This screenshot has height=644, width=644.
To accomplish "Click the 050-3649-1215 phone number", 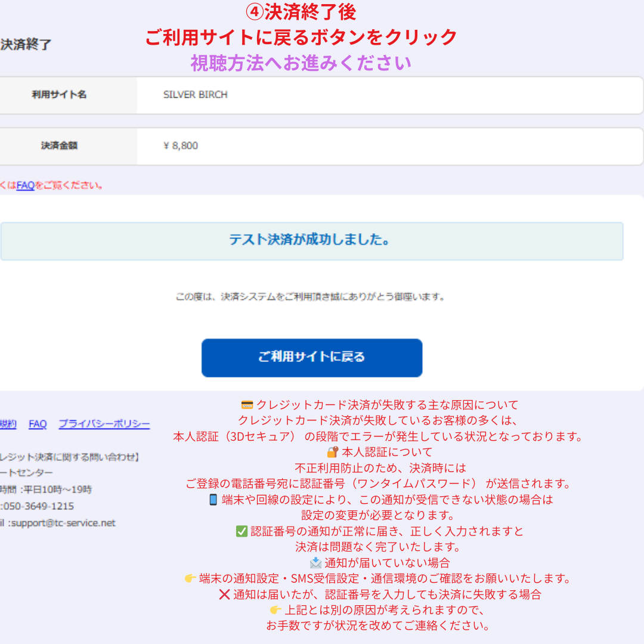I will pyautogui.click(x=38, y=506).
